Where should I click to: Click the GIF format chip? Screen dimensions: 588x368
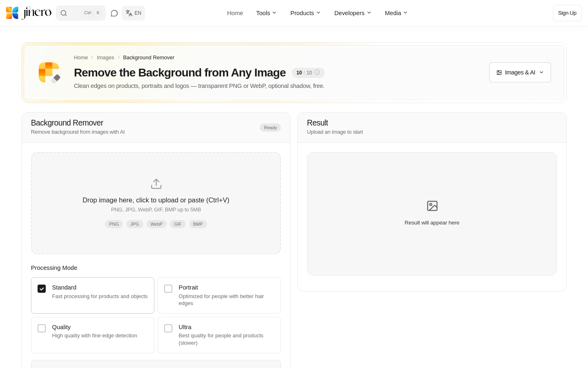tap(178, 224)
